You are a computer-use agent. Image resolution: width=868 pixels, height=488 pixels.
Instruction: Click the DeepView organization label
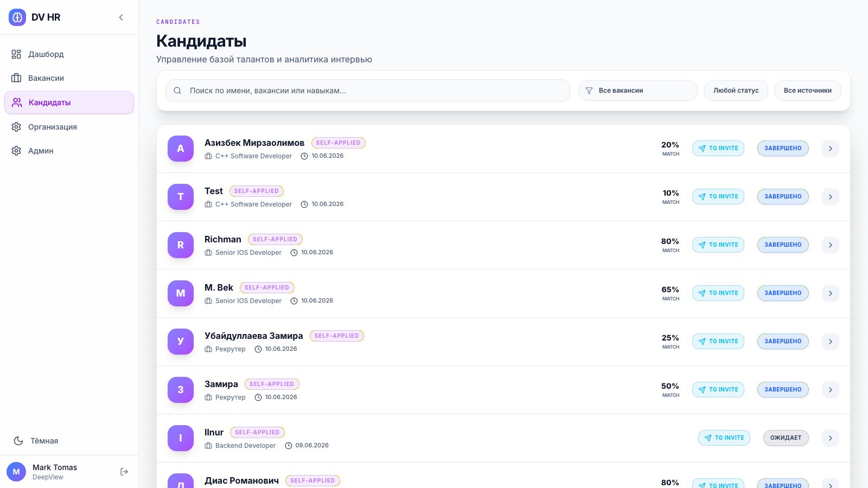coord(48,477)
